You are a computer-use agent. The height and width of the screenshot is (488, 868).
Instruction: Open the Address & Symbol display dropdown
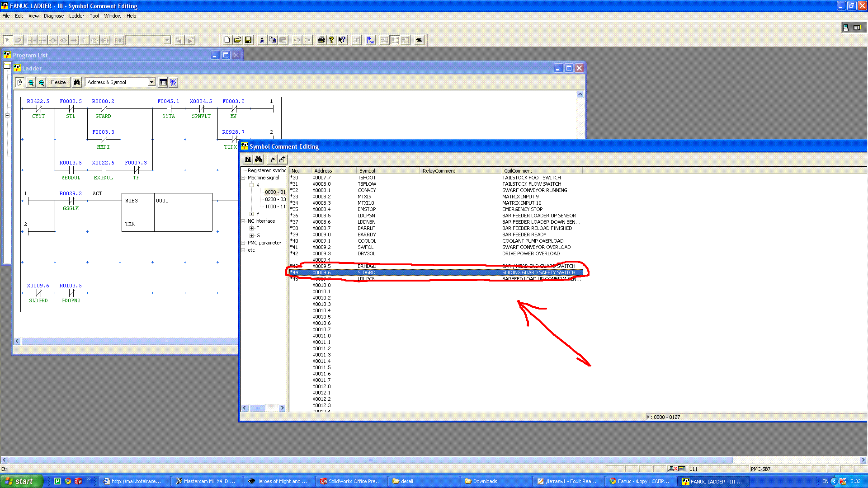(x=151, y=82)
